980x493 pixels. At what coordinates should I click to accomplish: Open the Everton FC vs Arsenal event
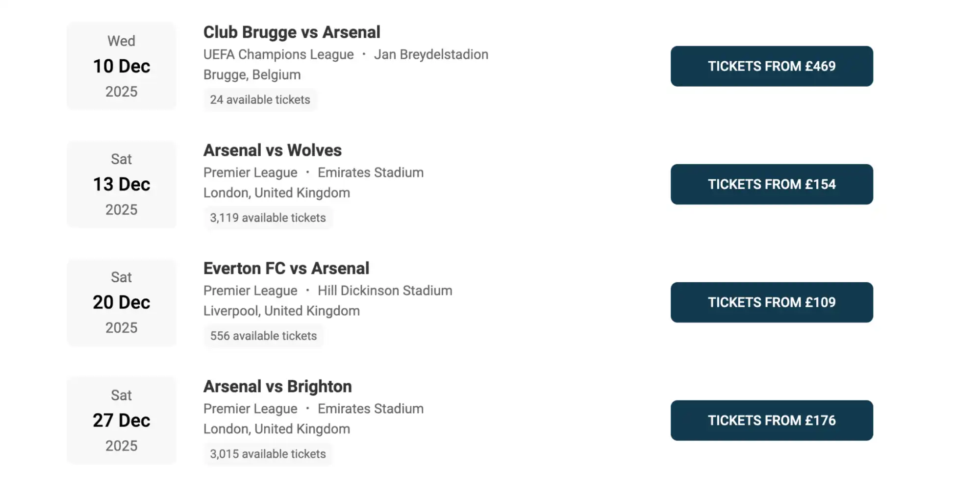[x=286, y=268]
